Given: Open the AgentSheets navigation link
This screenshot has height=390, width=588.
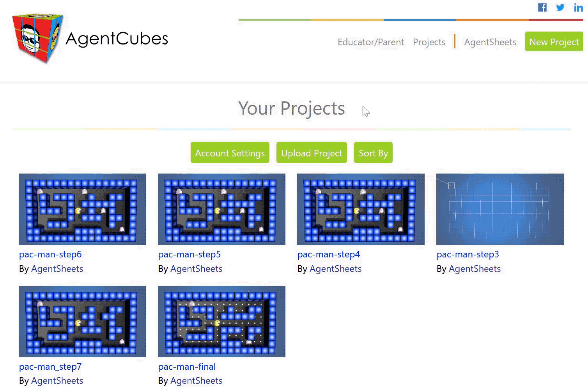Looking at the screenshot, I should pyautogui.click(x=490, y=42).
